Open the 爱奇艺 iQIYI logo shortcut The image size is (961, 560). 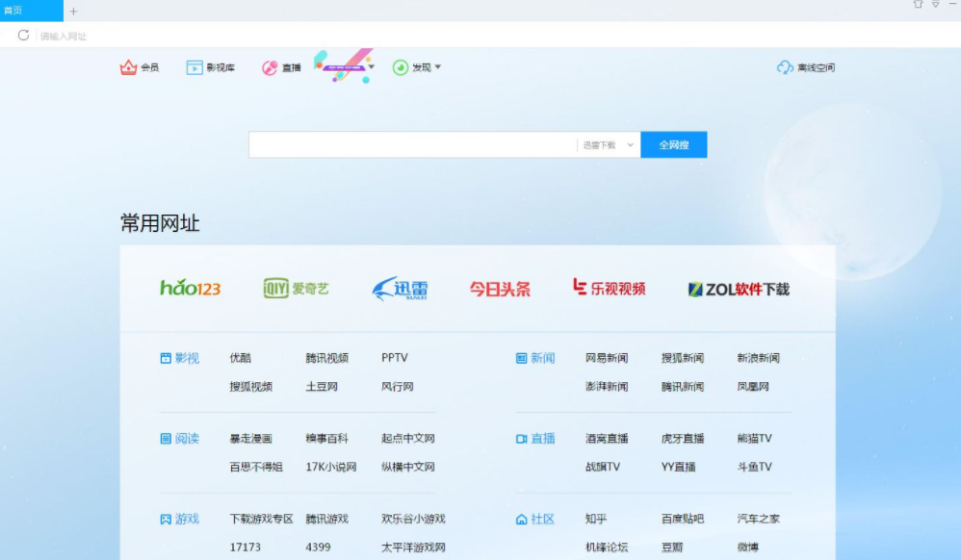click(x=296, y=288)
